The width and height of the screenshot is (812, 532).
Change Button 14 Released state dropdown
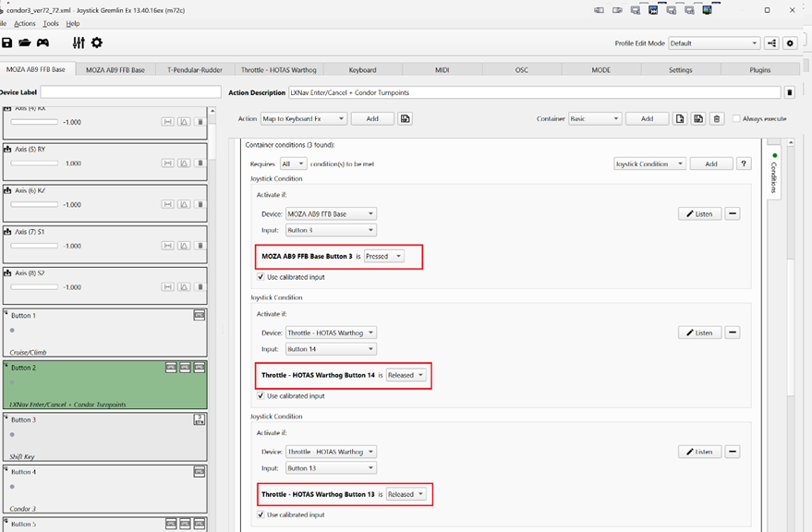pyautogui.click(x=406, y=375)
